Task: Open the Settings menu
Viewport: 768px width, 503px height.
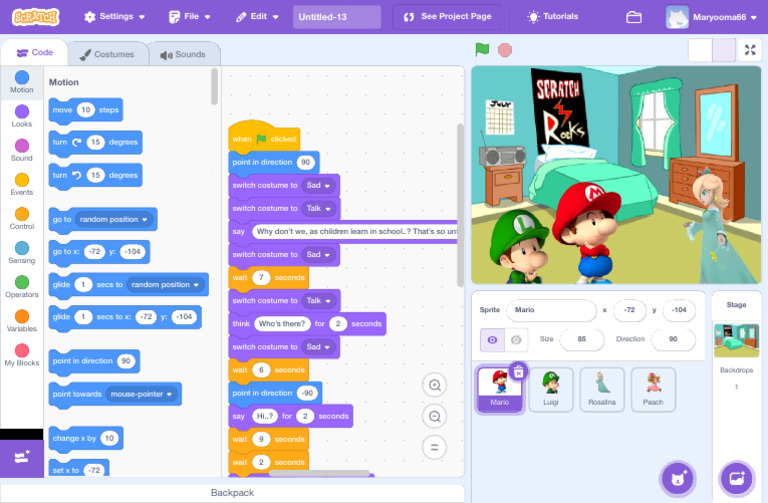Action: [114, 17]
